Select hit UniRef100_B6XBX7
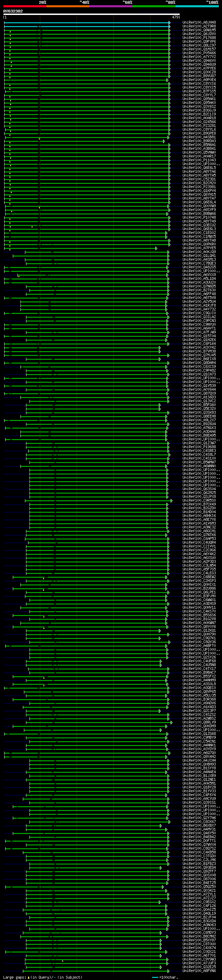222x980 pixels. pos(199,826)
